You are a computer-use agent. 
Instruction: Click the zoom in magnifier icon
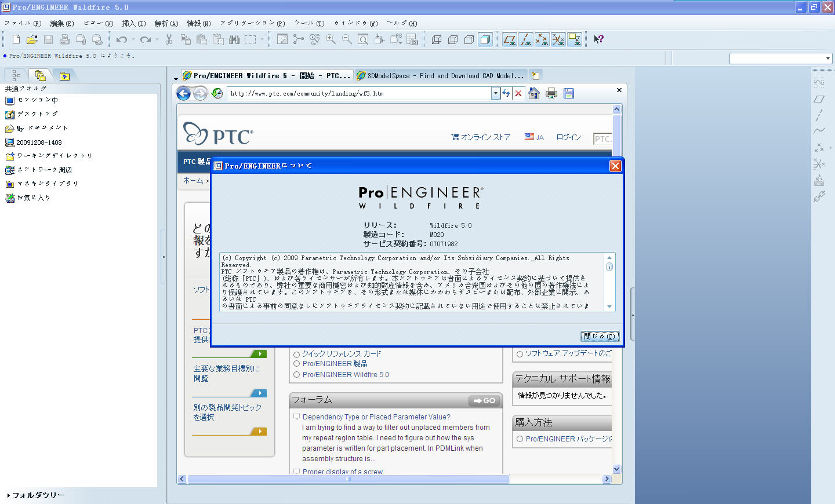coord(331,39)
